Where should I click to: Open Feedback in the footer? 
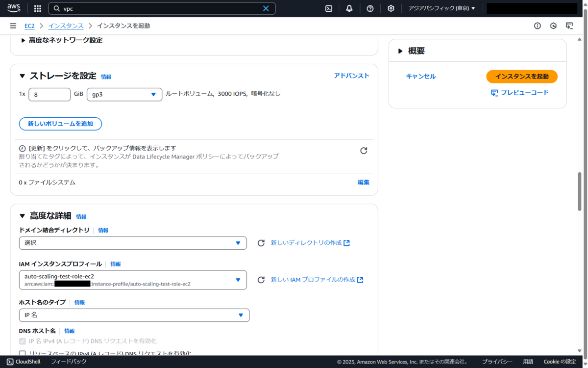[69, 362]
